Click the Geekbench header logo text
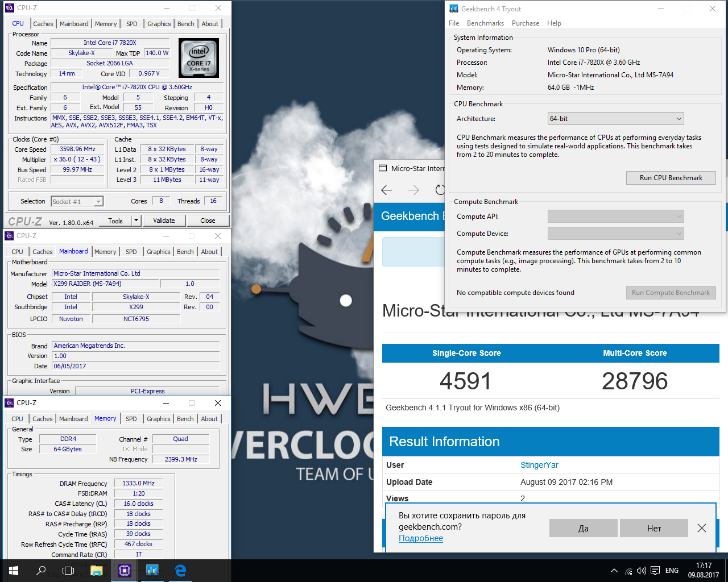 coord(412,216)
